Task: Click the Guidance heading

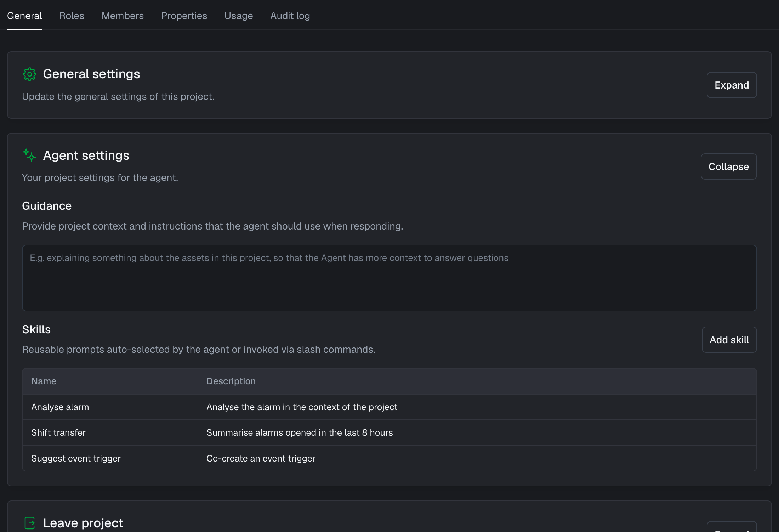Action: [x=47, y=206]
